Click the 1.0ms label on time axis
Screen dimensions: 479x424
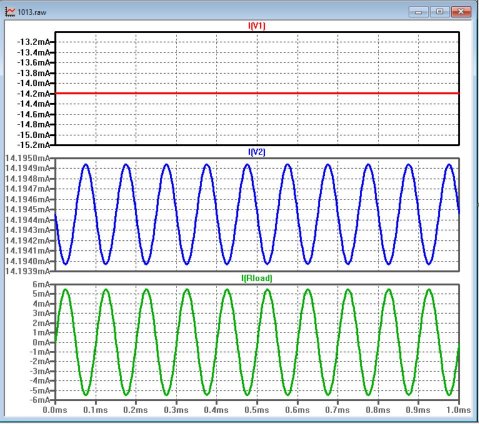click(459, 410)
